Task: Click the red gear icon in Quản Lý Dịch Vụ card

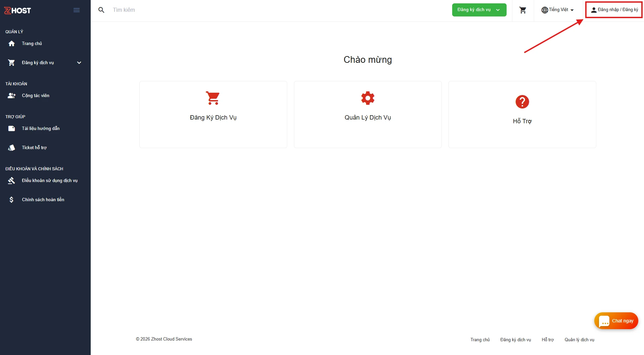Action: (x=368, y=98)
